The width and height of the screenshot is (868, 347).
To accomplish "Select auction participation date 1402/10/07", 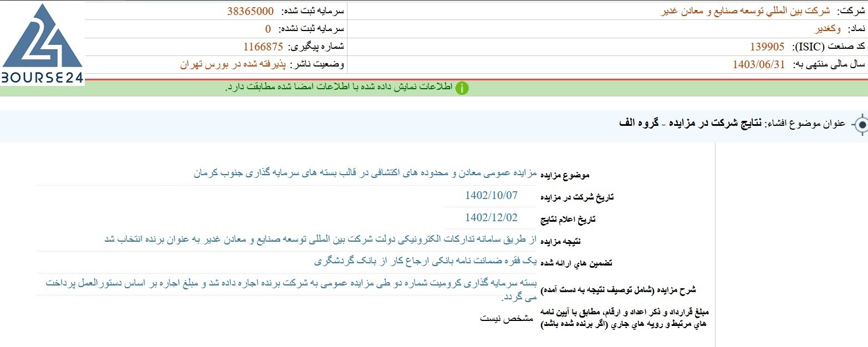I will 492,195.
